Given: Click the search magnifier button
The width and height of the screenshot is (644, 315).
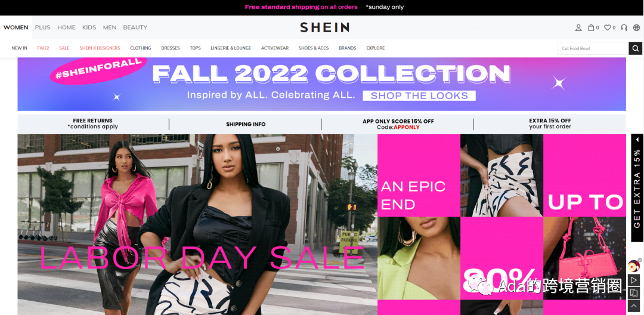Looking at the screenshot, I should (x=635, y=48).
